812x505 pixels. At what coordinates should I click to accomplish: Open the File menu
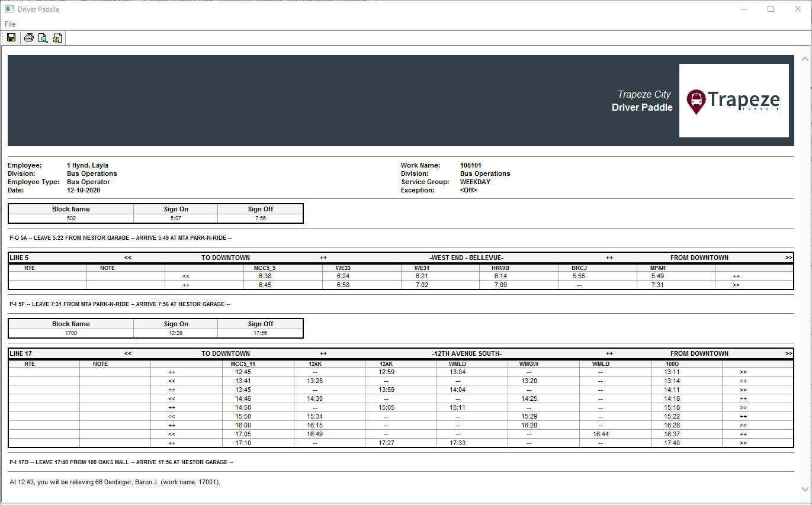10,24
